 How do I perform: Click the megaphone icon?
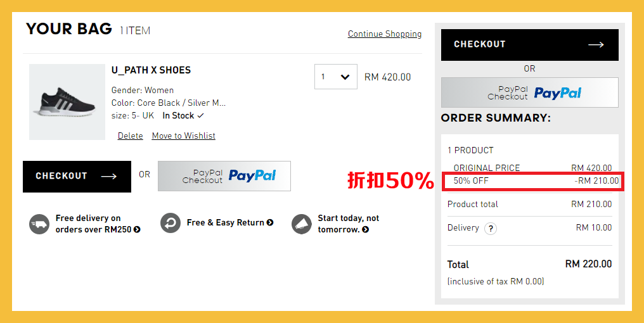(302, 224)
